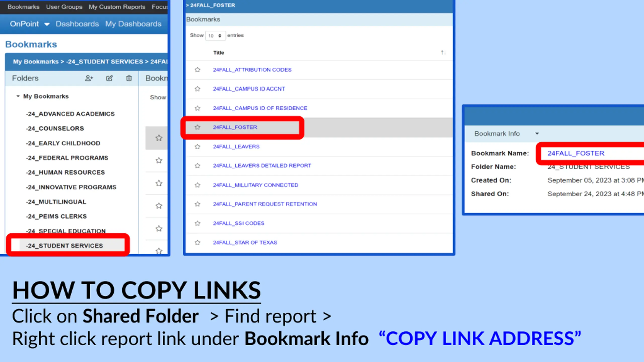Open the 24FALL_STAR OF TEXAS link
Screen dimensions: 644x362
pyautogui.click(x=245, y=243)
